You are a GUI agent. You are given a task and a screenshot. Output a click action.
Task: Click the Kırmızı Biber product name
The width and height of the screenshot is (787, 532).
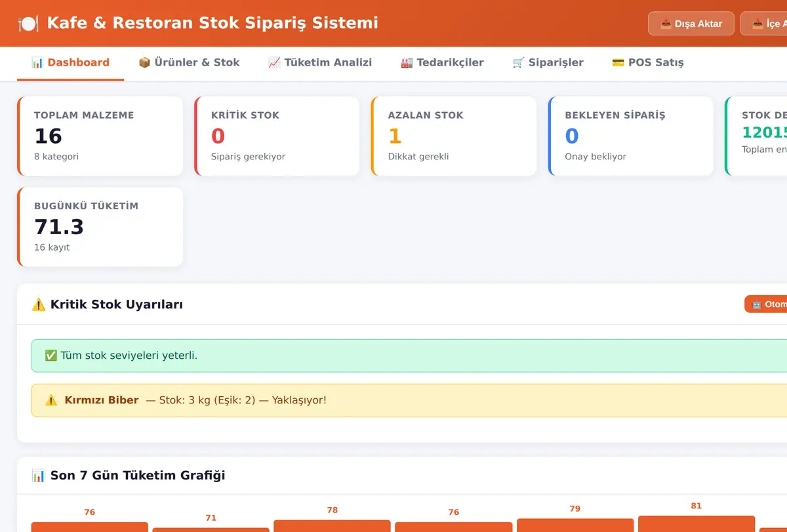pyautogui.click(x=102, y=400)
